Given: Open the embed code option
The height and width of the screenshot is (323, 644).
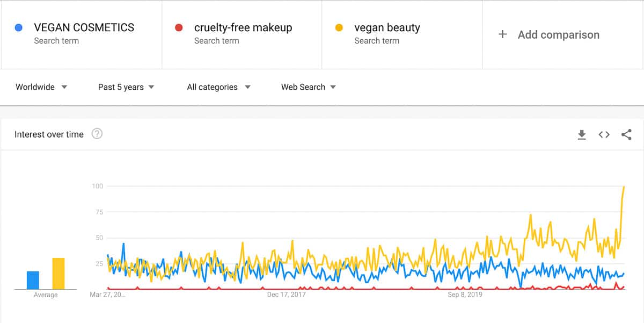Looking at the screenshot, I should [x=604, y=135].
